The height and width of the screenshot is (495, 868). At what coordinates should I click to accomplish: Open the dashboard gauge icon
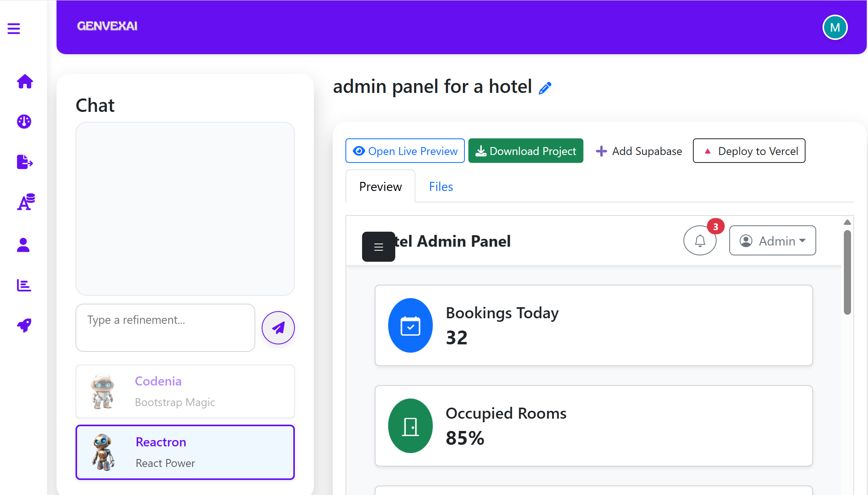[x=24, y=122]
